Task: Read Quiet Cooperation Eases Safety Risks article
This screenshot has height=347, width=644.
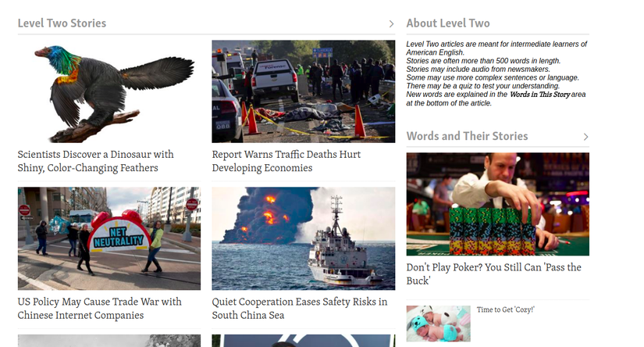Action: pos(300,309)
